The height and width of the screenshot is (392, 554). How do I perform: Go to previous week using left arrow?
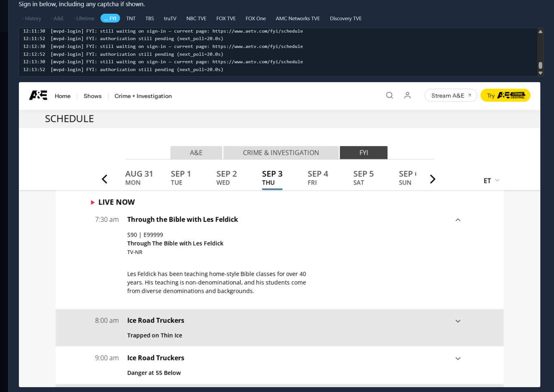[104, 179]
